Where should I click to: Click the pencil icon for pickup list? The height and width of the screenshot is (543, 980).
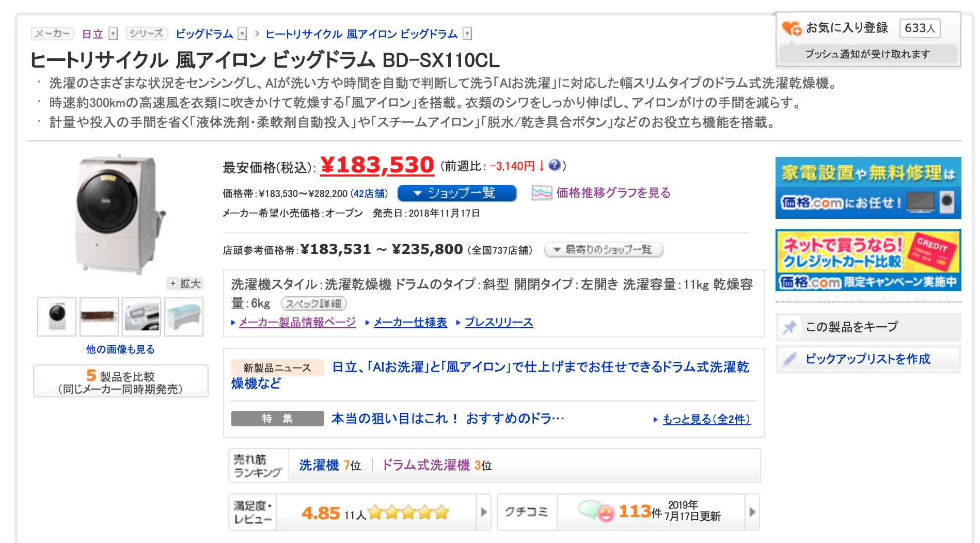click(789, 359)
